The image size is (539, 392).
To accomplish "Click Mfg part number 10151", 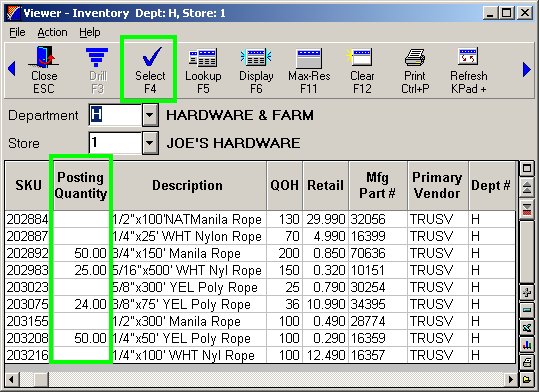I will [367, 270].
